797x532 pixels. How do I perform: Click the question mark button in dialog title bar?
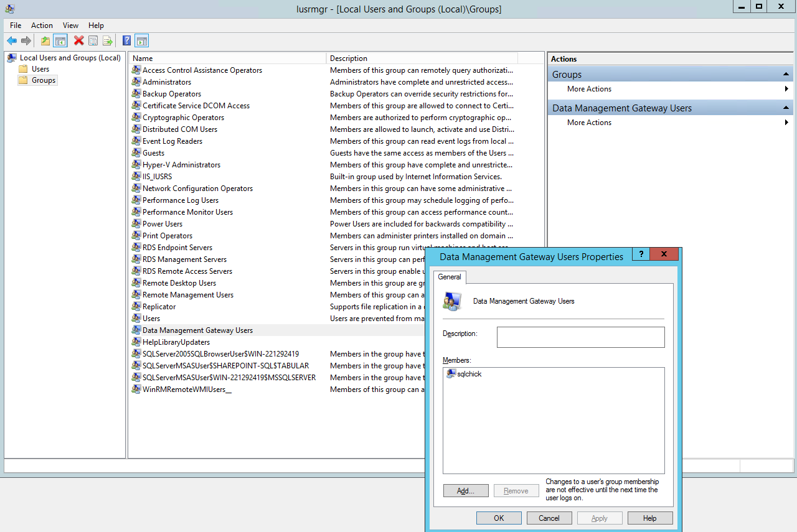tap(641, 254)
